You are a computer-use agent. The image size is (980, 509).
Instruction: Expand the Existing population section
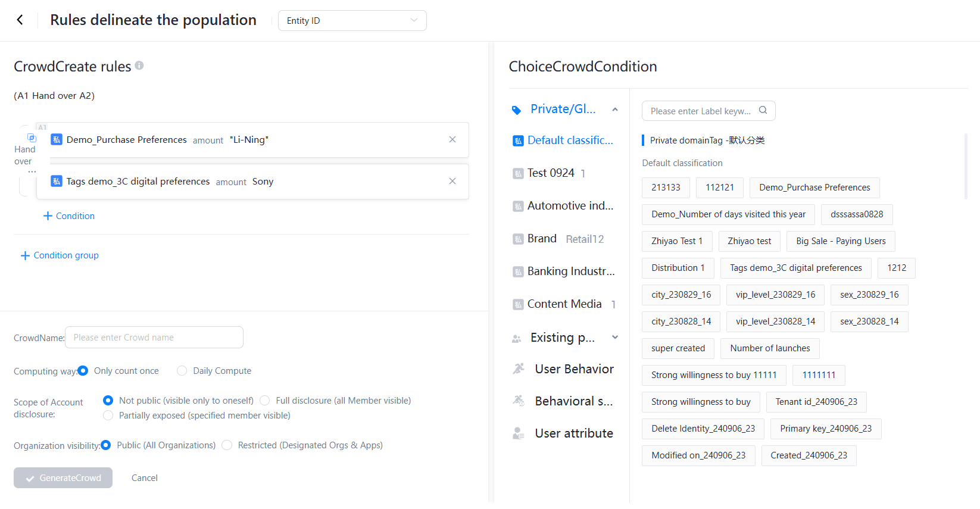(x=615, y=338)
